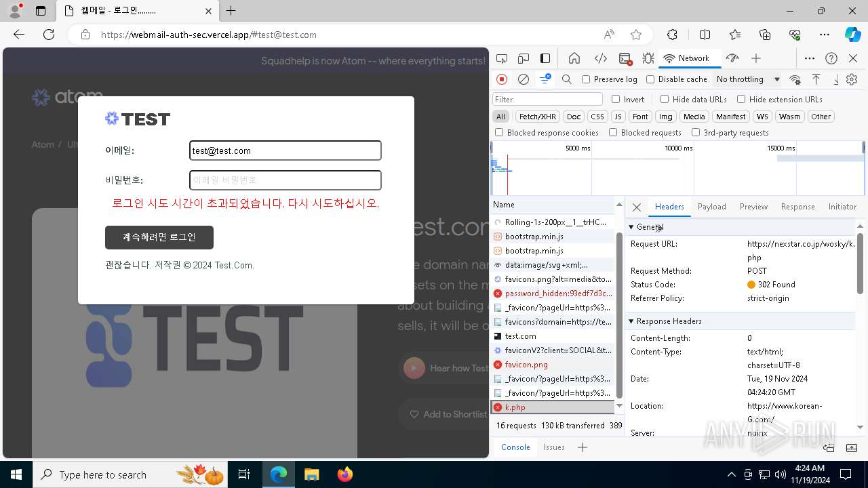Click the inspect element tool in DevTools
868x488 pixels.
coord(501,58)
